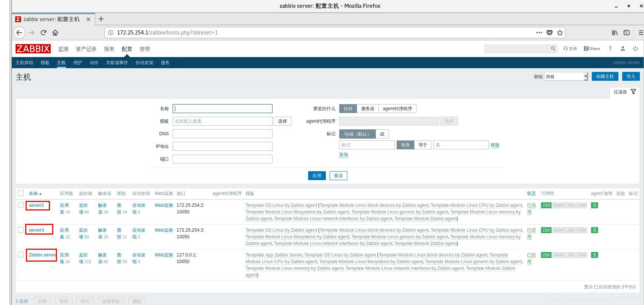Open the Firefox home page icon
Image resolution: width=644 pixels, height=305 pixels.
coord(55,33)
